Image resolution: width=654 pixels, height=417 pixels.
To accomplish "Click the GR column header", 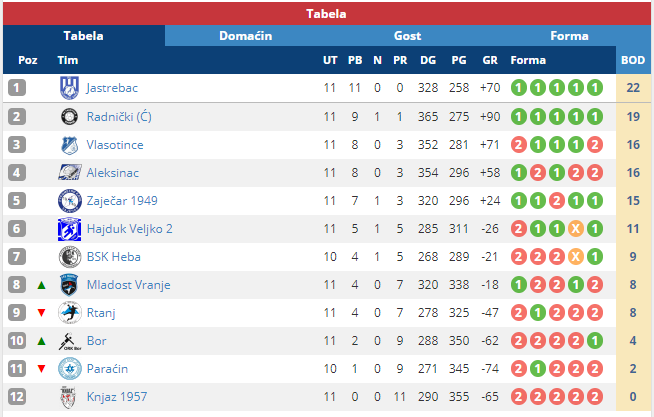I will (489, 60).
